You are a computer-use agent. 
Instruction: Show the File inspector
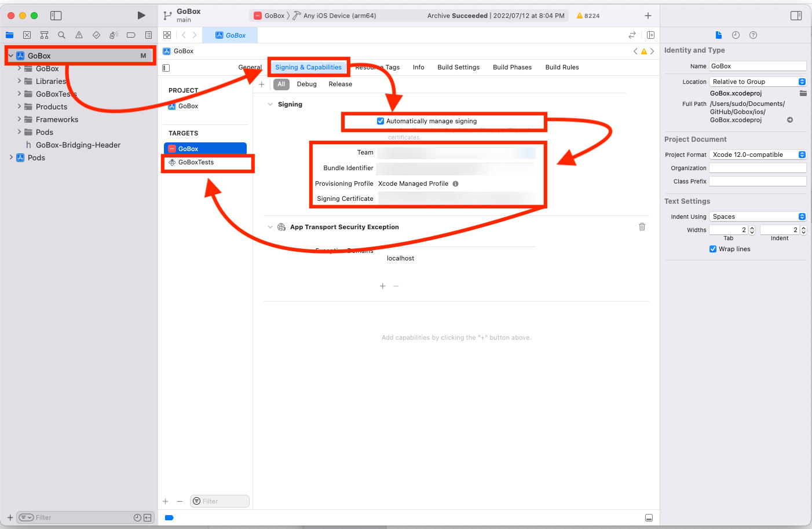(718, 35)
